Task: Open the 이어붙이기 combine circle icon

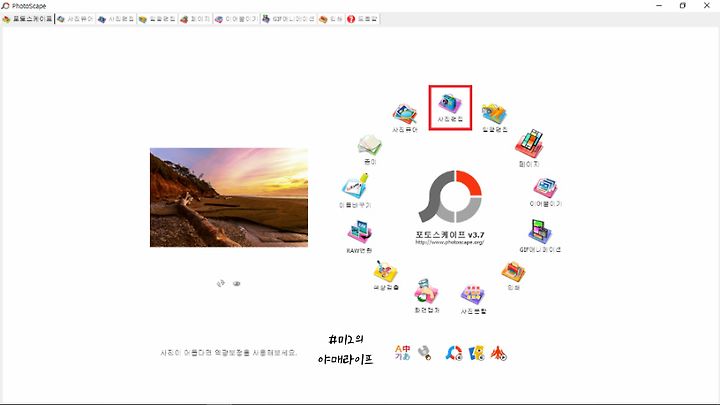Action: pos(546,192)
